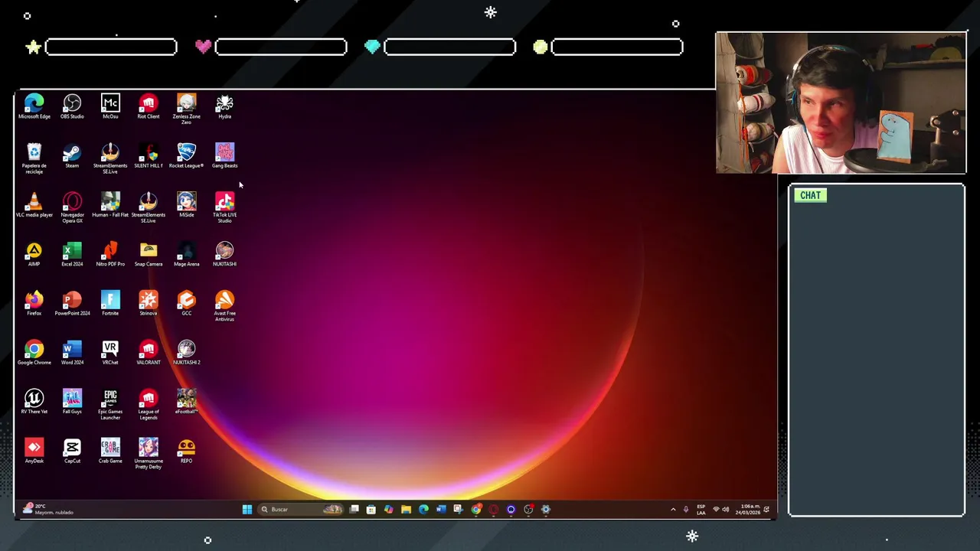Select the CapCut desktop icon
This screenshot has height=551, width=980.
tap(72, 451)
